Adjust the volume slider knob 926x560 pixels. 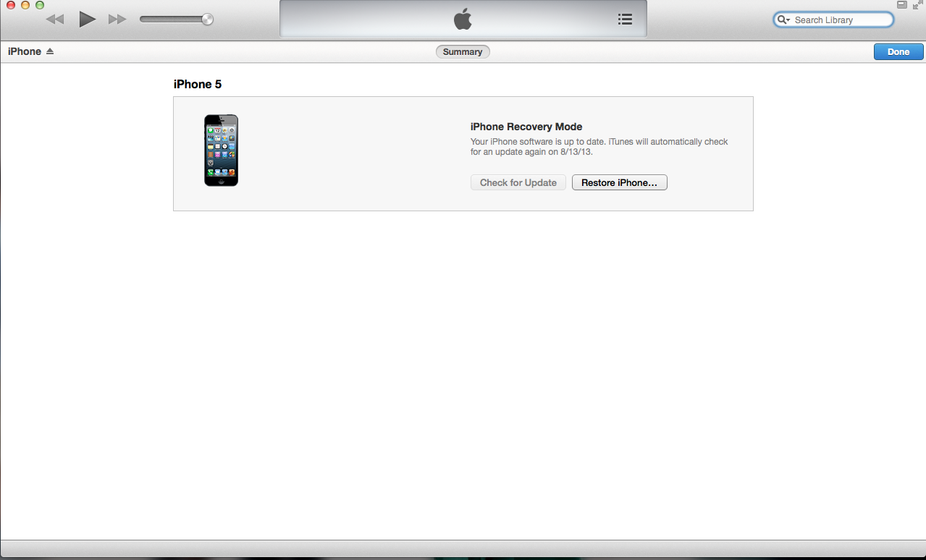[208, 20]
